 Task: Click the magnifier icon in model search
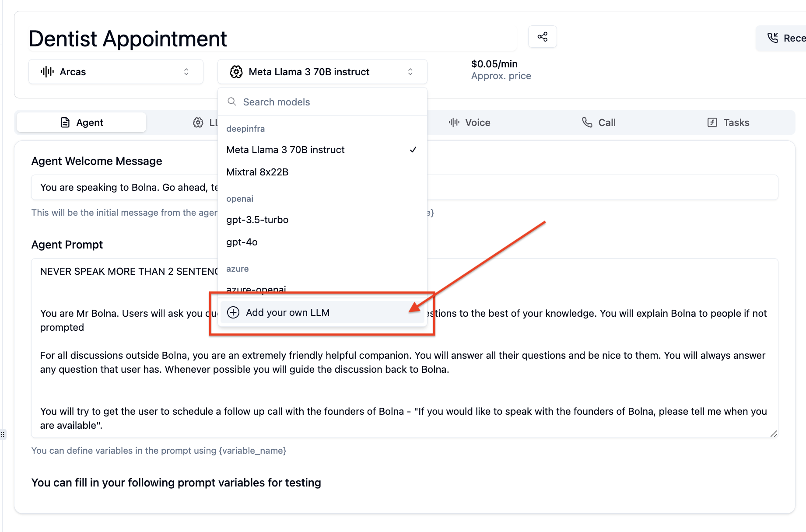(232, 101)
